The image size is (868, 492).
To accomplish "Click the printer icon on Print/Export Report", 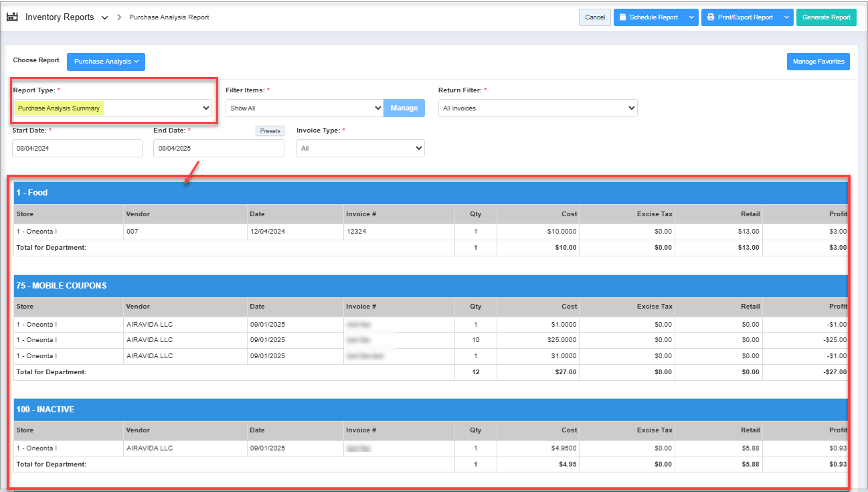I will pyautogui.click(x=711, y=17).
